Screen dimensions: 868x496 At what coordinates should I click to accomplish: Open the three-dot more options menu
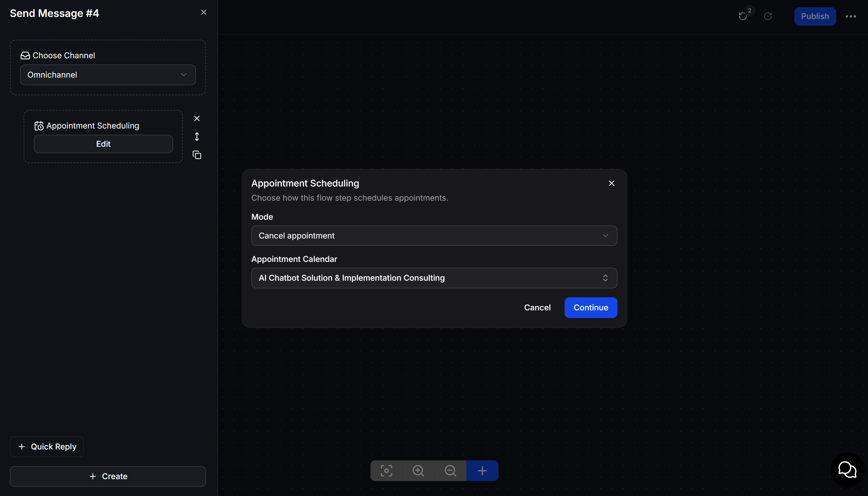[851, 16]
